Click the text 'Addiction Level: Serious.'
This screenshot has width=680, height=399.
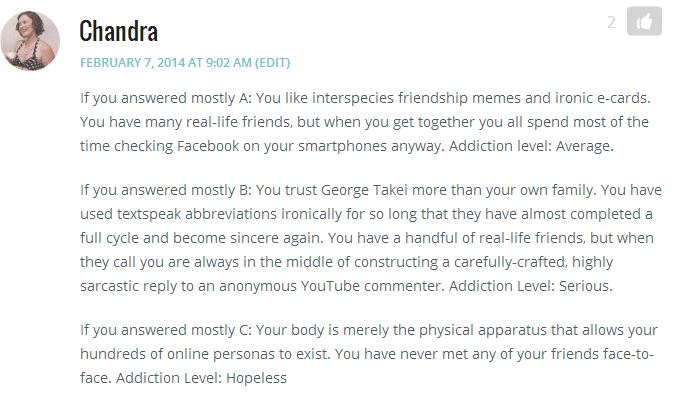click(x=531, y=286)
